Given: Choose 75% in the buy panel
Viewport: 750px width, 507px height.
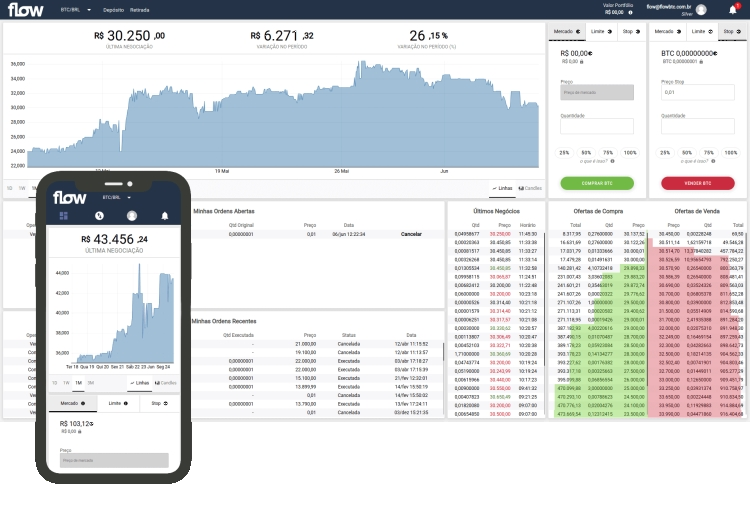Looking at the screenshot, I should click(608, 153).
